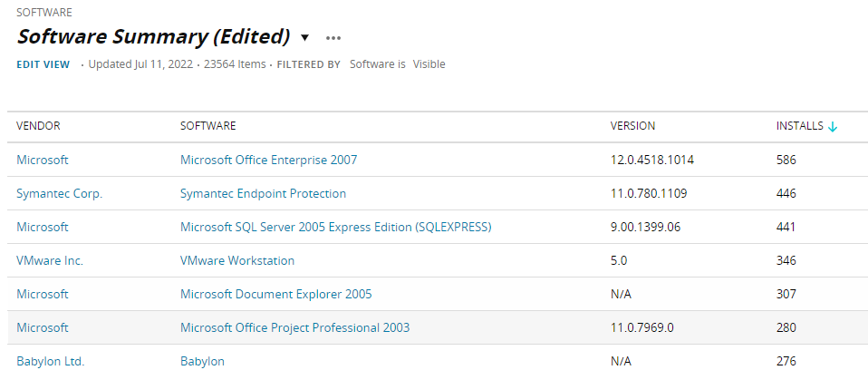Viewport: 868px width, 370px height.
Task: Click the Installs sort descending arrow
Action: (833, 127)
